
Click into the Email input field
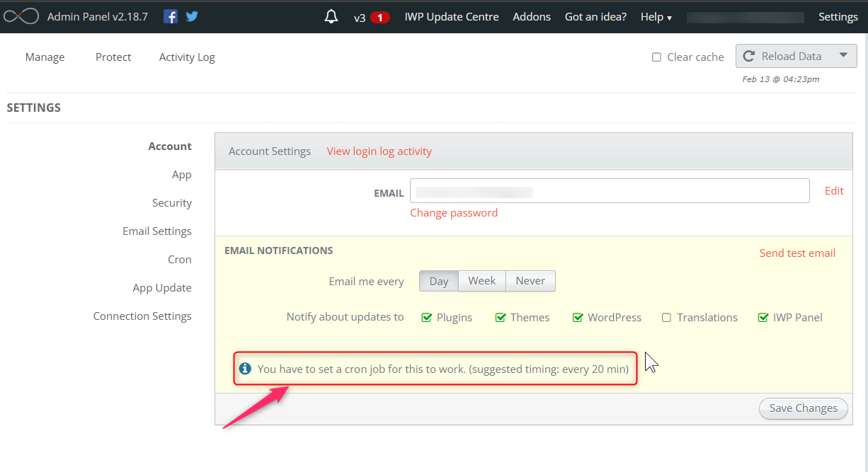610,191
